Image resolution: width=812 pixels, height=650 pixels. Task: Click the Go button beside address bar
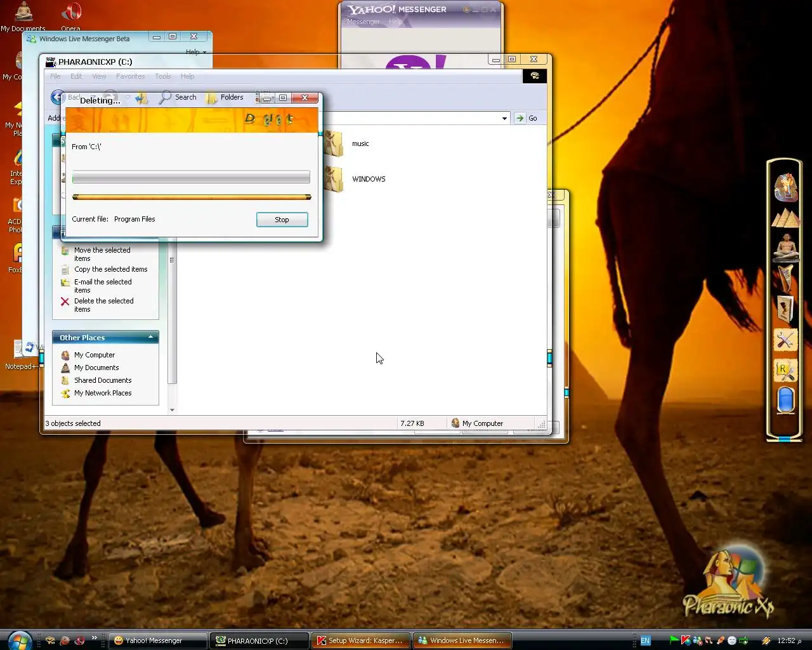527,118
